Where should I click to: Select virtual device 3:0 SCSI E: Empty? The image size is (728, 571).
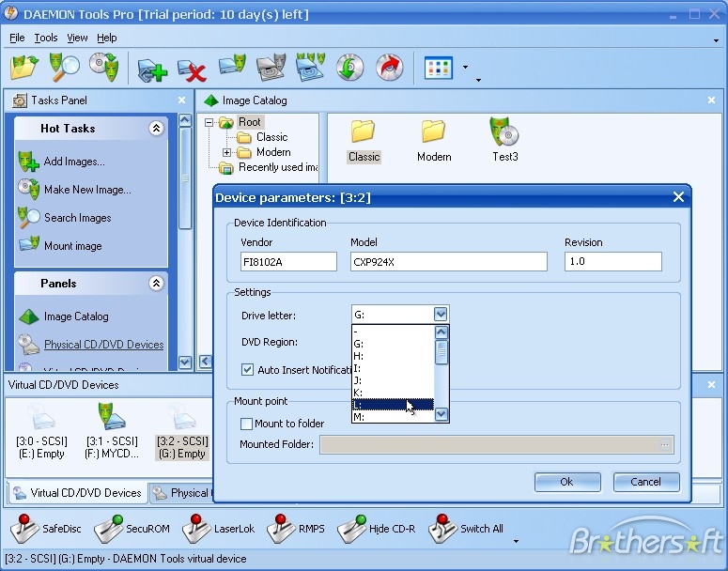coord(41,432)
